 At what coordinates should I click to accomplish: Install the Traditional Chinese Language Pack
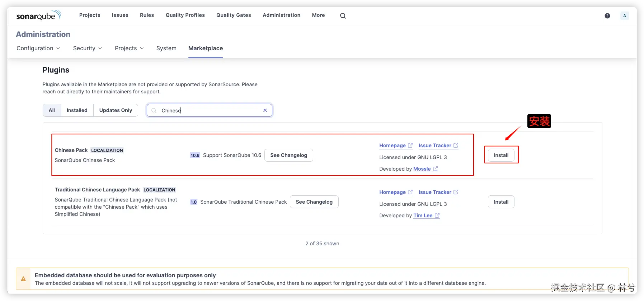coord(501,202)
